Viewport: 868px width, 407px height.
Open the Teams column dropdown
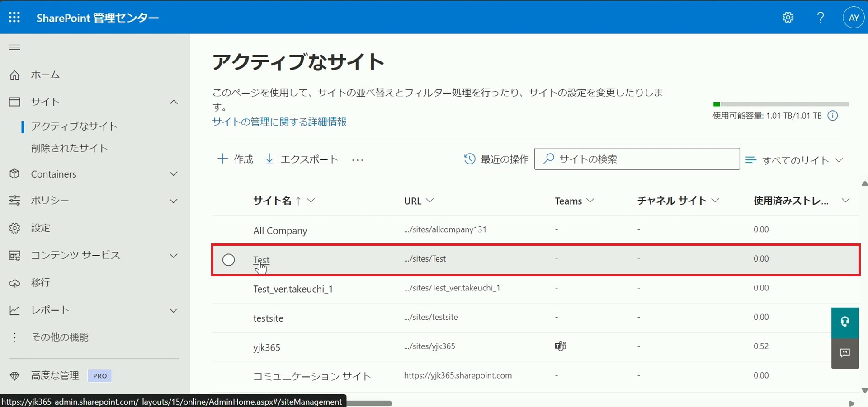590,201
